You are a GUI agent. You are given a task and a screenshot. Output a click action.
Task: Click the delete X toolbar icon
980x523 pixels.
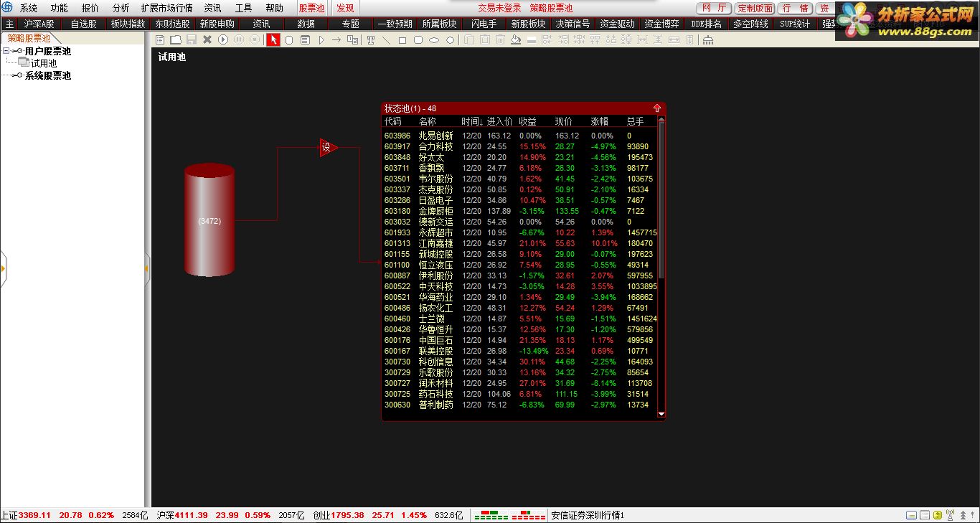(207, 40)
